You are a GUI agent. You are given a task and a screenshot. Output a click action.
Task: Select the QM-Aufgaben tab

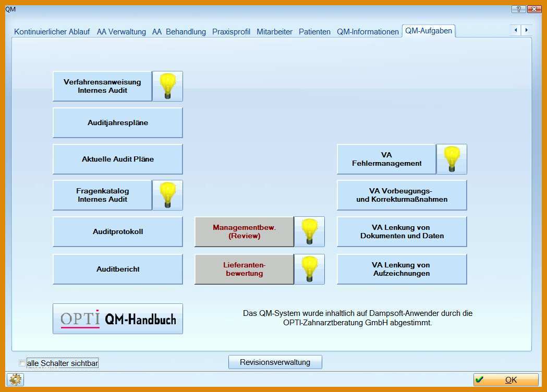429,31
